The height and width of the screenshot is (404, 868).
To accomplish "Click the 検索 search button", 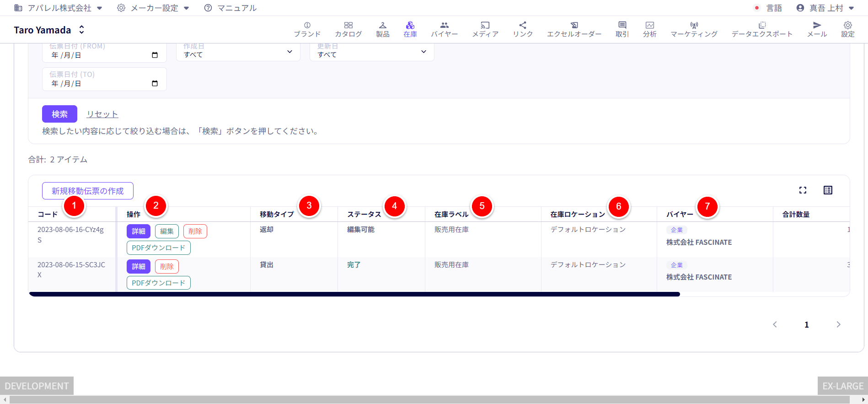I will (x=59, y=114).
